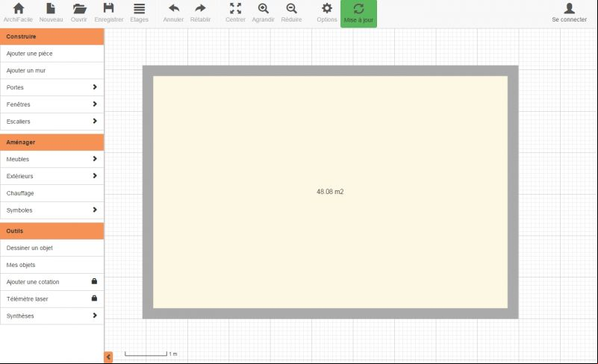Screen dimensions: 598x364
Task: Click the Aménager section header
Action: click(52, 142)
